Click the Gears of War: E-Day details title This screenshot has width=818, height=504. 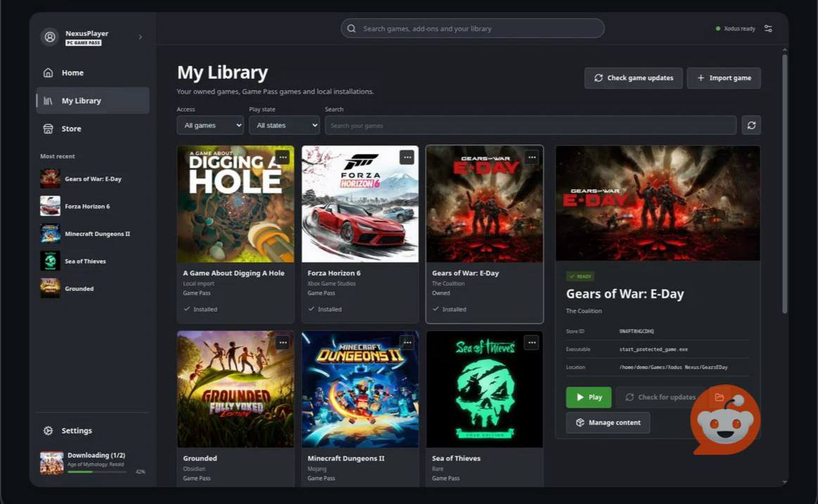click(x=625, y=294)
